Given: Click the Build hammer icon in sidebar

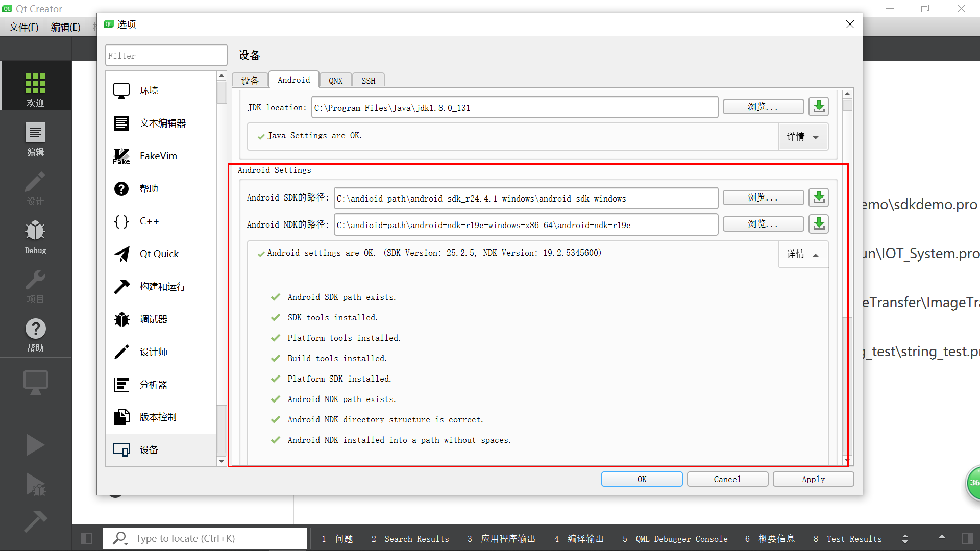Looking at the screenshot, I should coord(35,521).
